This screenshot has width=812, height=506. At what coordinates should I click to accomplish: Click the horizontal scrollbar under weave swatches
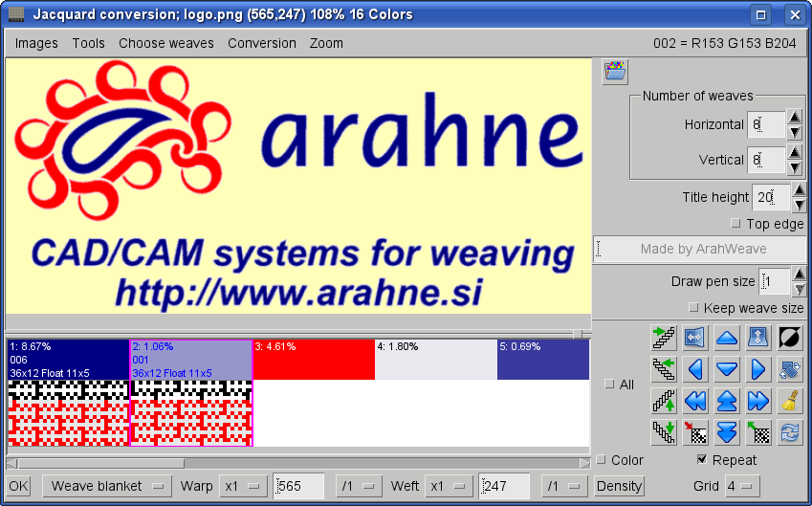[x=298, y=463]
